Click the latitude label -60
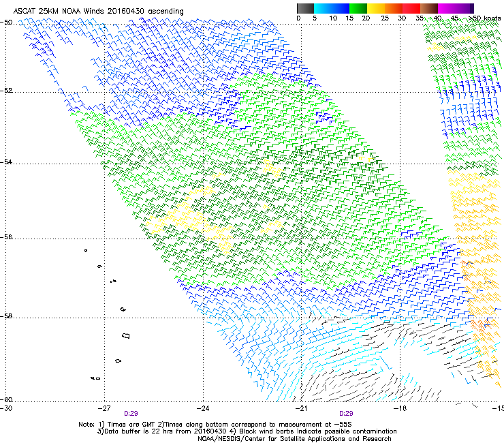This screenshot has width=504, height=443. pyautogui.click(x=6, y=399)
